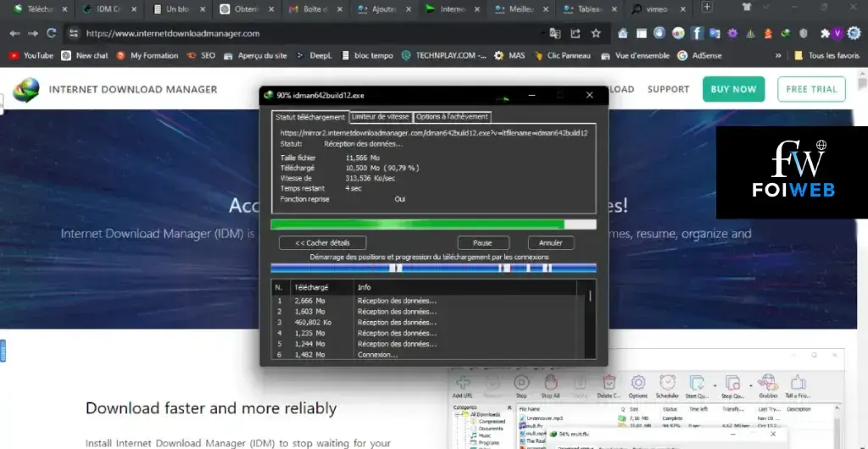The image size is (868, 449).
Task: Open the Options à l'achèvement tab
Action: [x=452, y=117]
